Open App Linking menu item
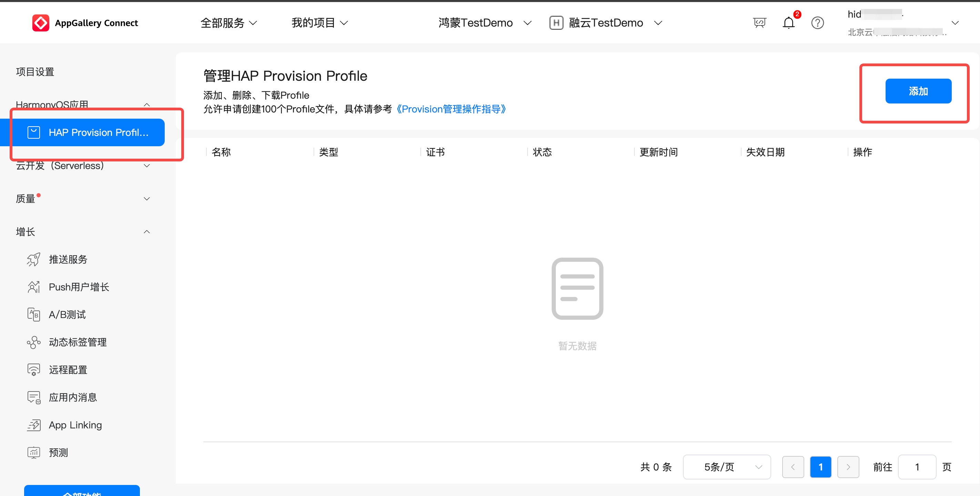Viewport: 980px width, 496px height. point(75,425)
